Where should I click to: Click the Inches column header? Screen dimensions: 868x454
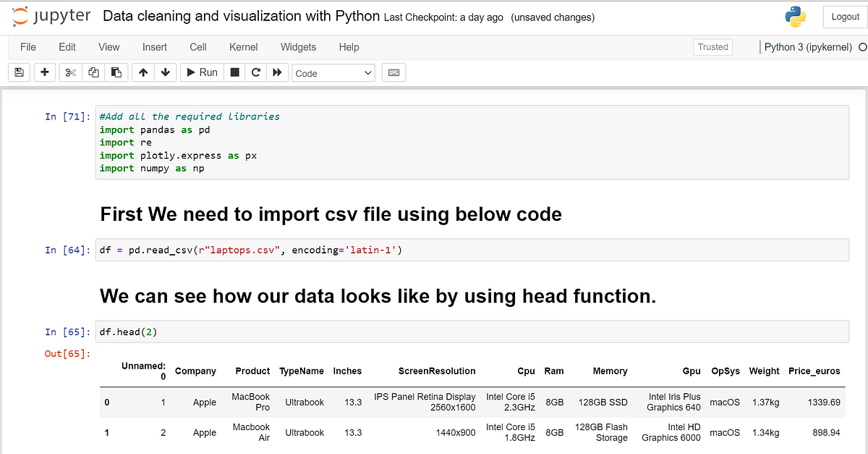(347, 371)
